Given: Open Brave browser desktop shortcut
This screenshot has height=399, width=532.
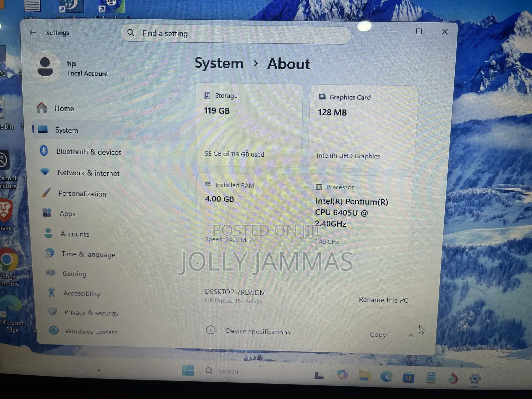Looking at the screenshot, I should 6,214.
